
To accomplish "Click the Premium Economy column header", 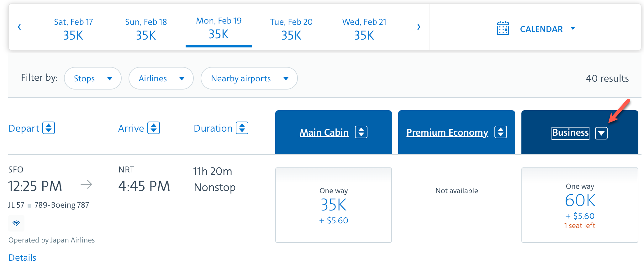I will (x=447, y=132).
